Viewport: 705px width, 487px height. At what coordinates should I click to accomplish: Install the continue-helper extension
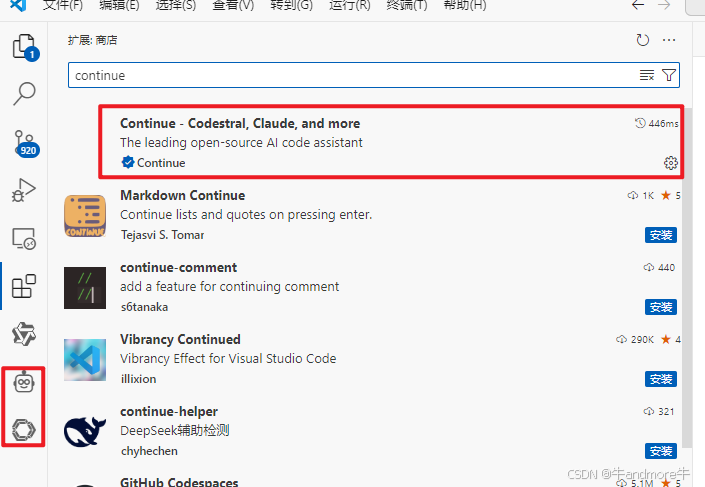pos(660,451)
